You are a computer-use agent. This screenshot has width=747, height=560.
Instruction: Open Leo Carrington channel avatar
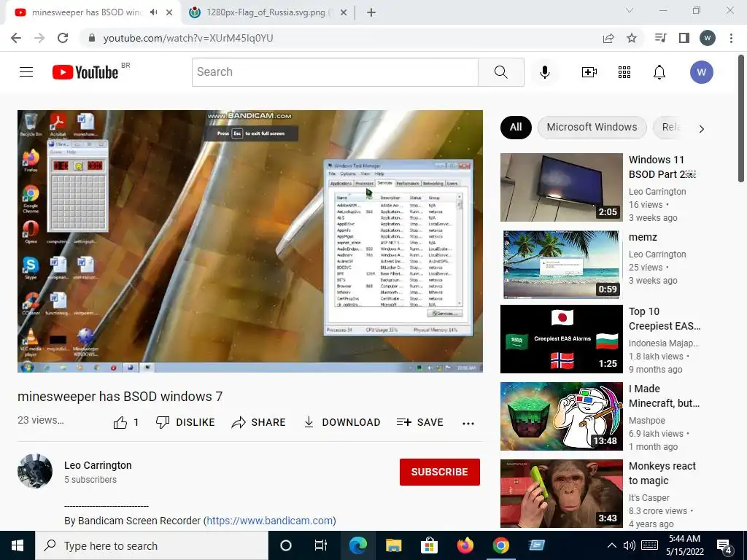(x=35, y=471)
